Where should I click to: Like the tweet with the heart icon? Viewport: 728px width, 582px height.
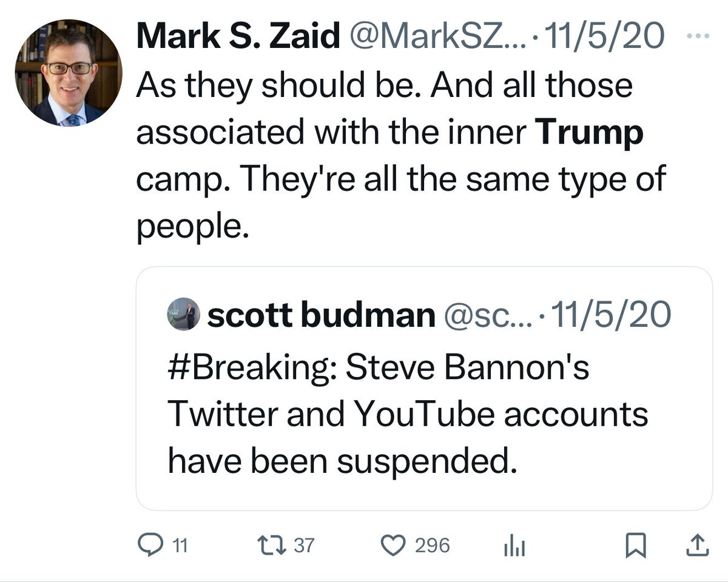[x=395, y=545]
